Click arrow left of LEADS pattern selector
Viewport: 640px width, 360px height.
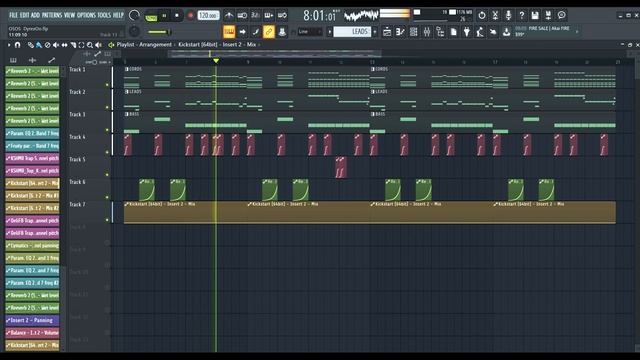(x=329, y=31)
